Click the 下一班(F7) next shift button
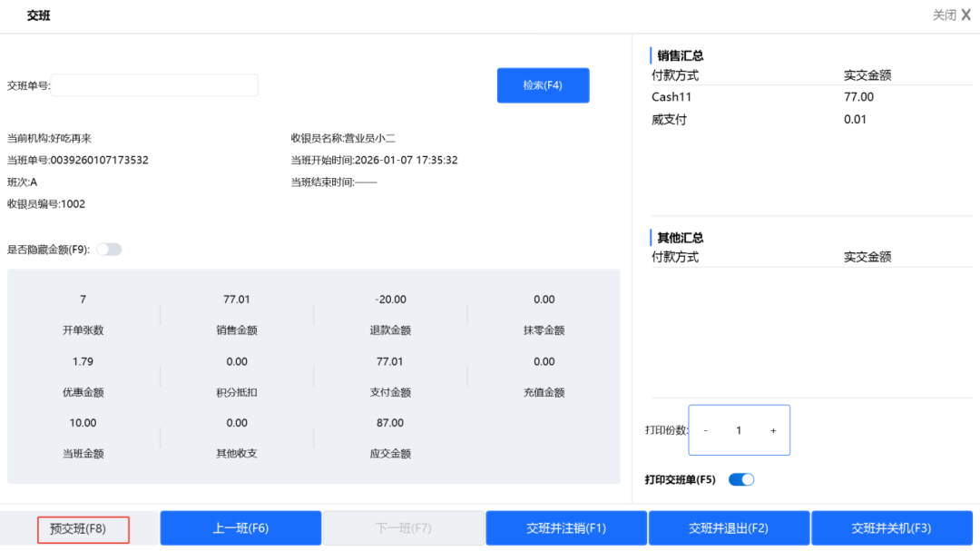The image size is (980, 551). (403, 528)
